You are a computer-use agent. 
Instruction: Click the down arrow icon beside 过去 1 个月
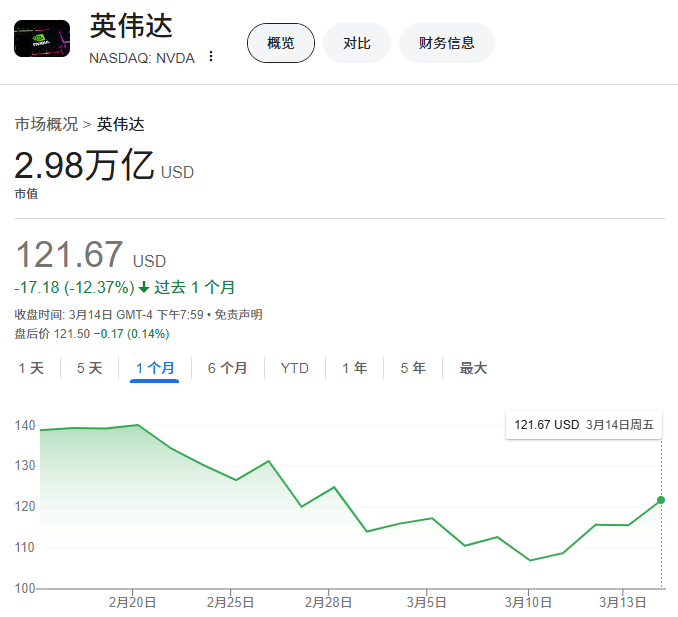tap(144, 288)
